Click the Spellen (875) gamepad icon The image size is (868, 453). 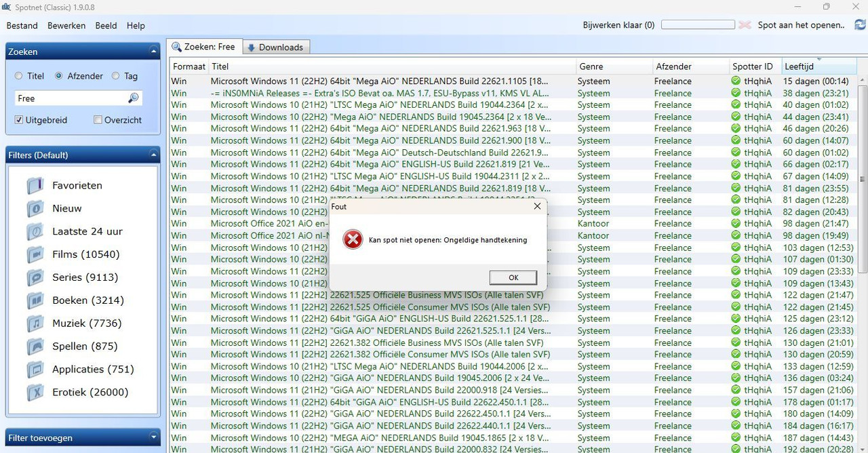tap(35, 347)
